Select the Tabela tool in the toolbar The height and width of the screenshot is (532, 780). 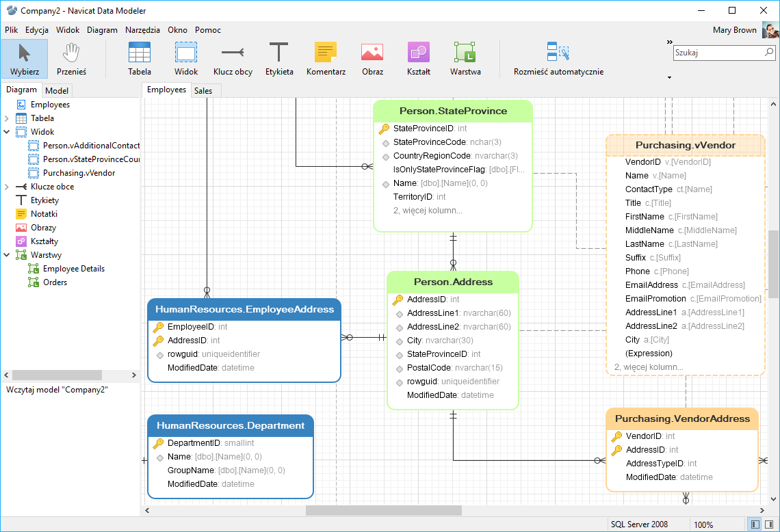point(139,59)
